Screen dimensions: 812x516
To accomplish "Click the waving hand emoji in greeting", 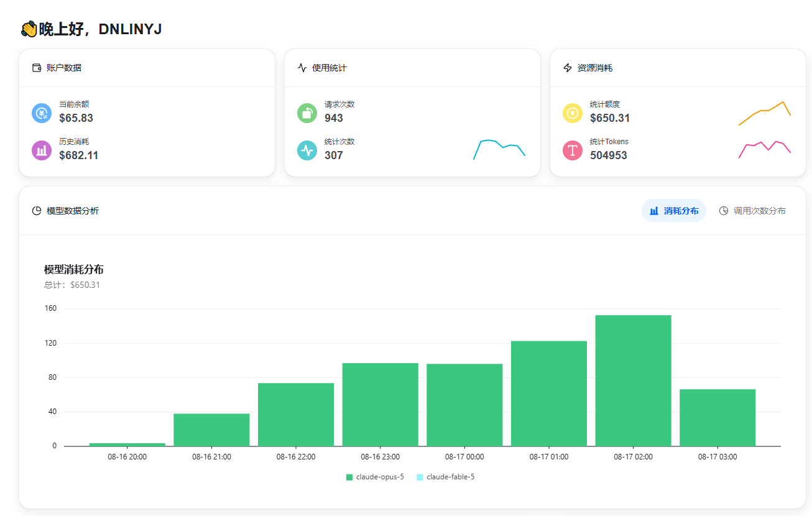I will pyautogui.click(x=29, y=29).
